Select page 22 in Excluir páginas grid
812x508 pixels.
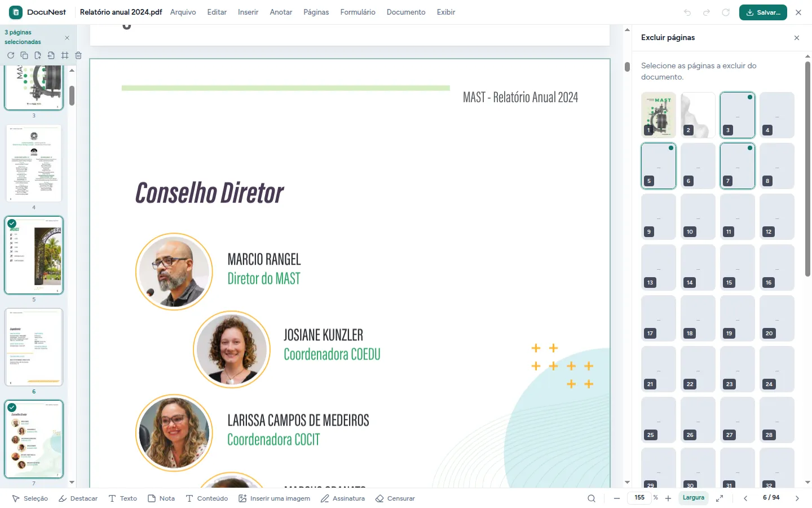(x=698, y=369)
